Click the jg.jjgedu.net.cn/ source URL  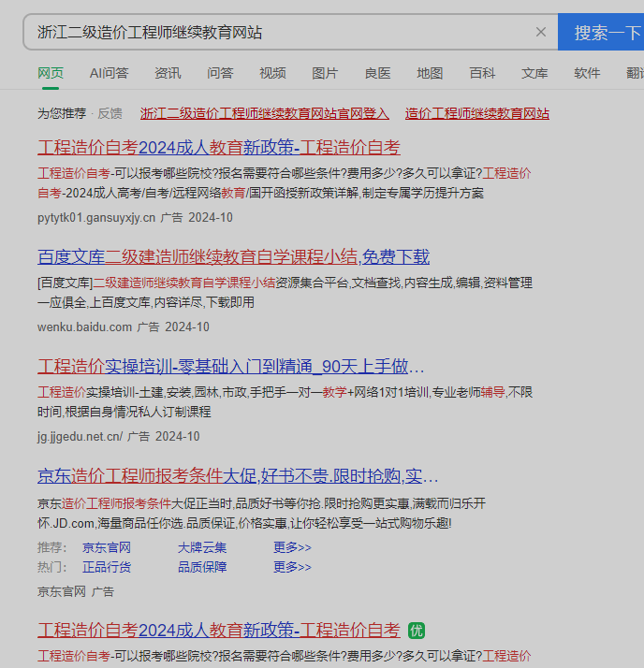point(80,437)
